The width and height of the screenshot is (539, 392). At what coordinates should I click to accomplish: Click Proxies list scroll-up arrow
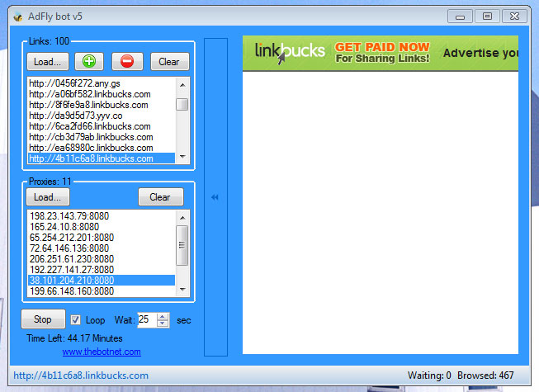coord(182,218)
